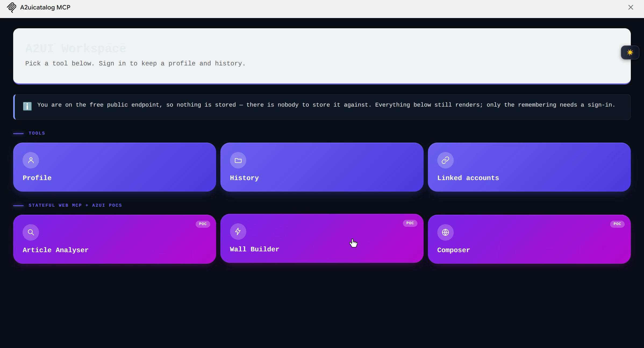Open the History tool card

322,167
